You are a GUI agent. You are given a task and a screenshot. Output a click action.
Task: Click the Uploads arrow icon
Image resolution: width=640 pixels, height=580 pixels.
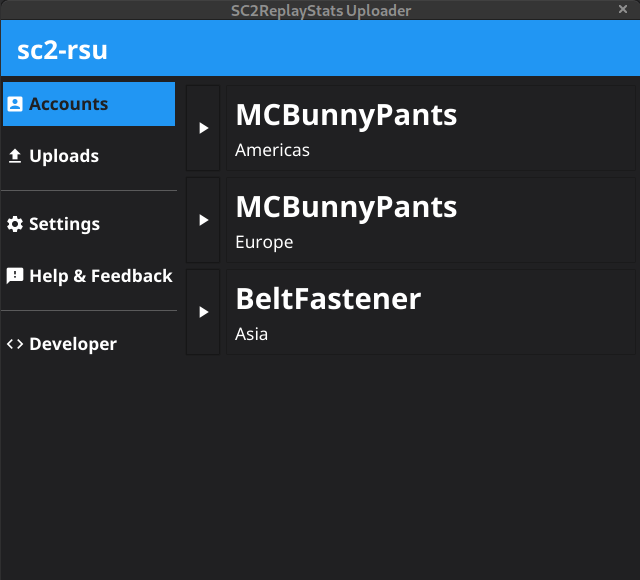[x=15, y=156]
